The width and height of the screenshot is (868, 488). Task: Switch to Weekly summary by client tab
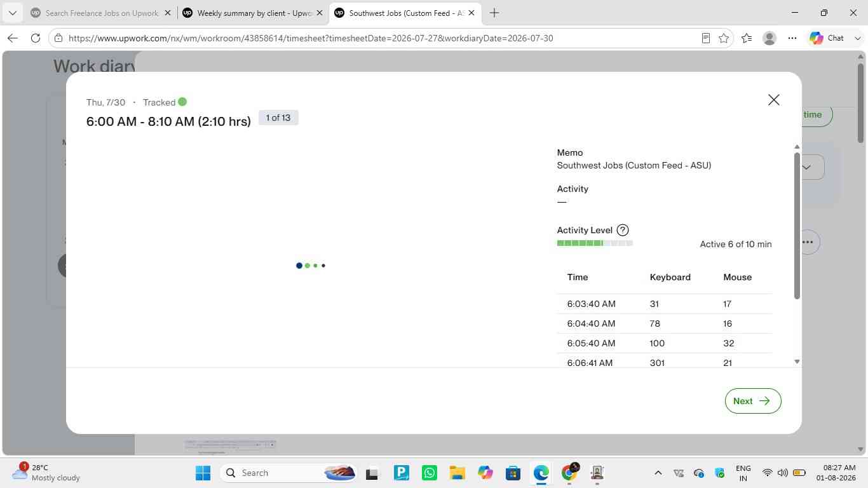click(x=252, y=13)
